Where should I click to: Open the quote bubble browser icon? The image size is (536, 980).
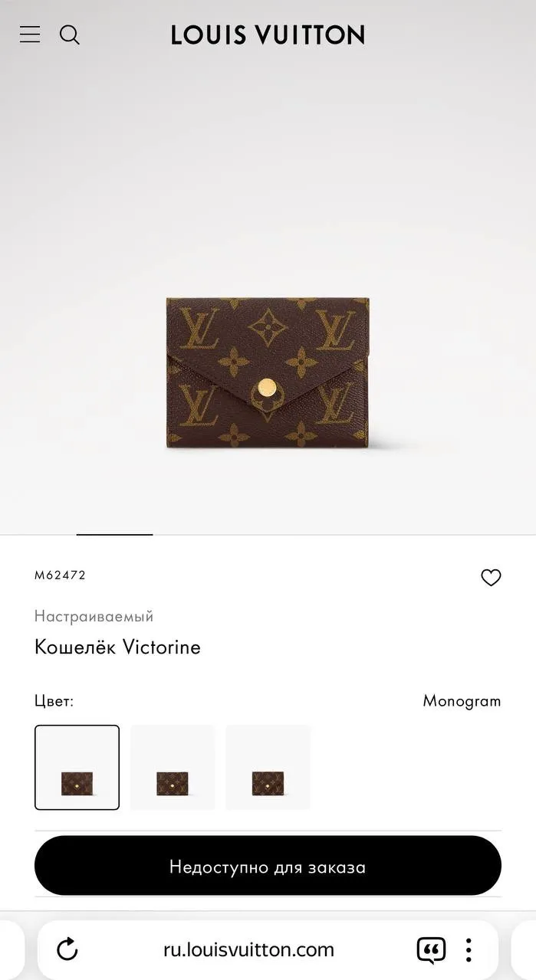coord(431,950)
